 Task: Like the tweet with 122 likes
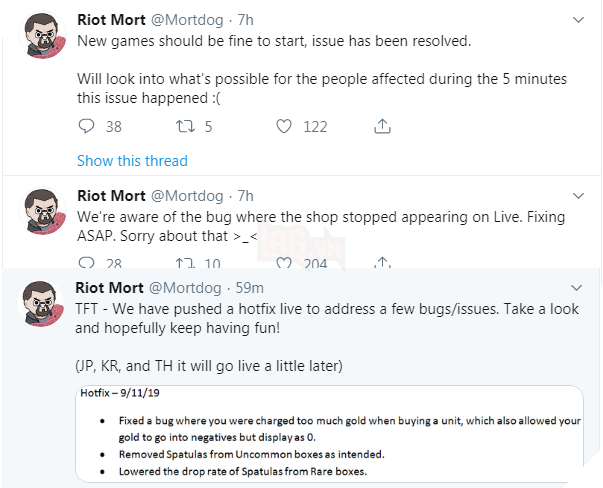284,126
